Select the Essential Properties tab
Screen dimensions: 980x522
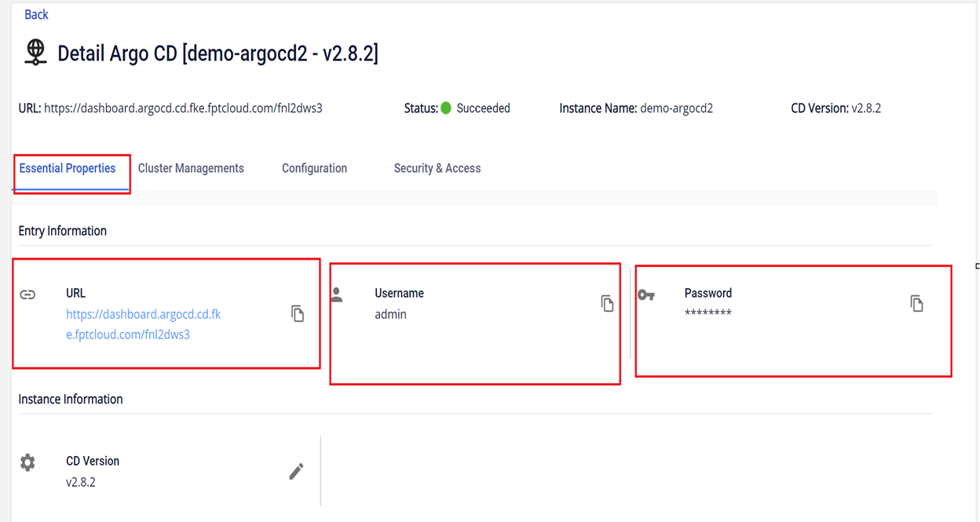[x=68, y=168]
